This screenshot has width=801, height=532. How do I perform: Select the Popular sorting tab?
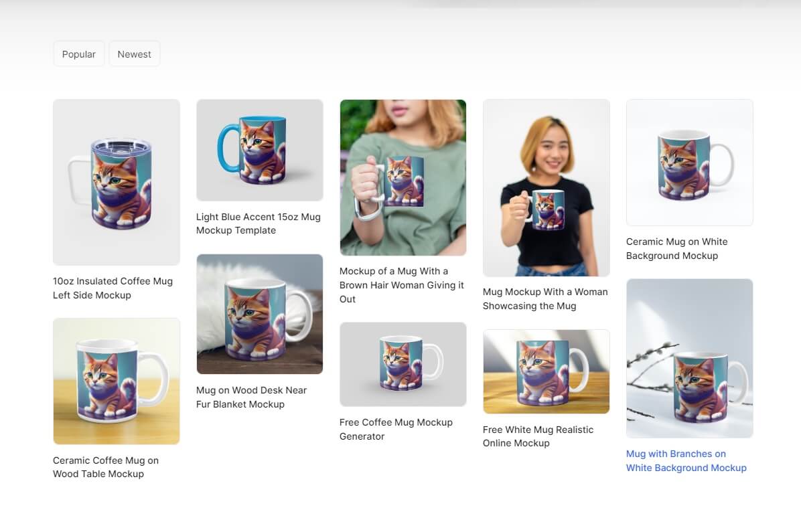[x=78, y=54]
